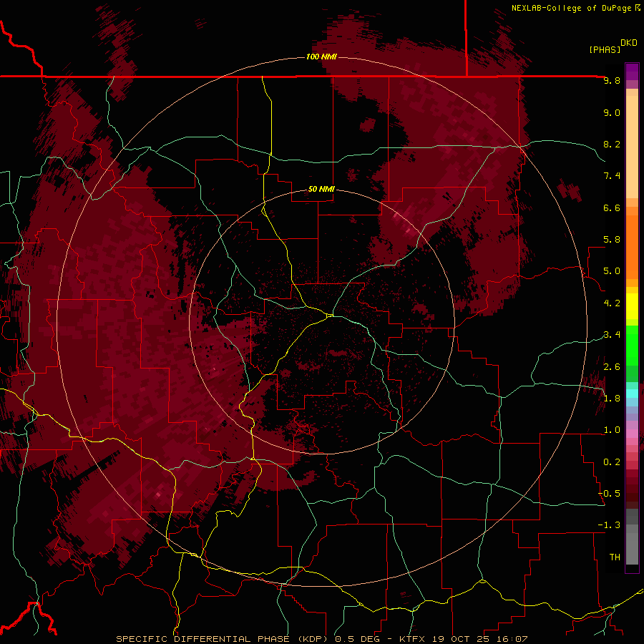644x644 pixels.
Task: Click the 5.0 scale value
Action: [x=612, y=271]
